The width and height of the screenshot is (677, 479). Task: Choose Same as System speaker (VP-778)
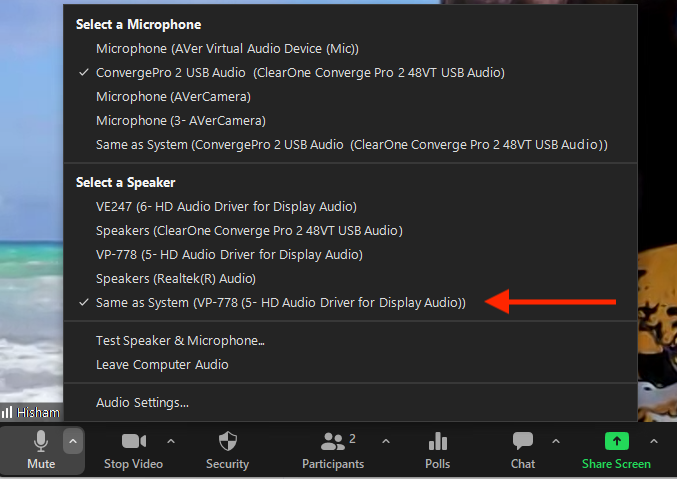click(350, 303)
